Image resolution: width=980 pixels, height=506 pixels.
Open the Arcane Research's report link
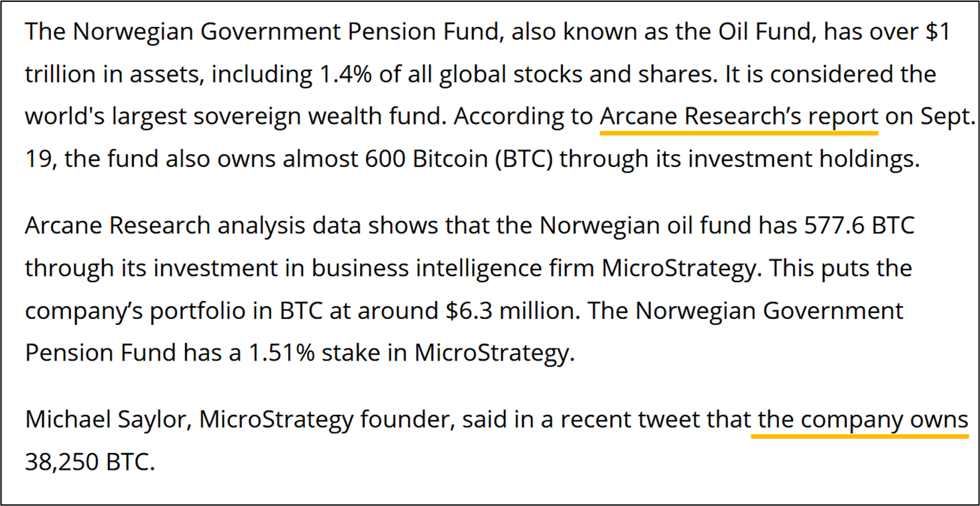point(738,117)
